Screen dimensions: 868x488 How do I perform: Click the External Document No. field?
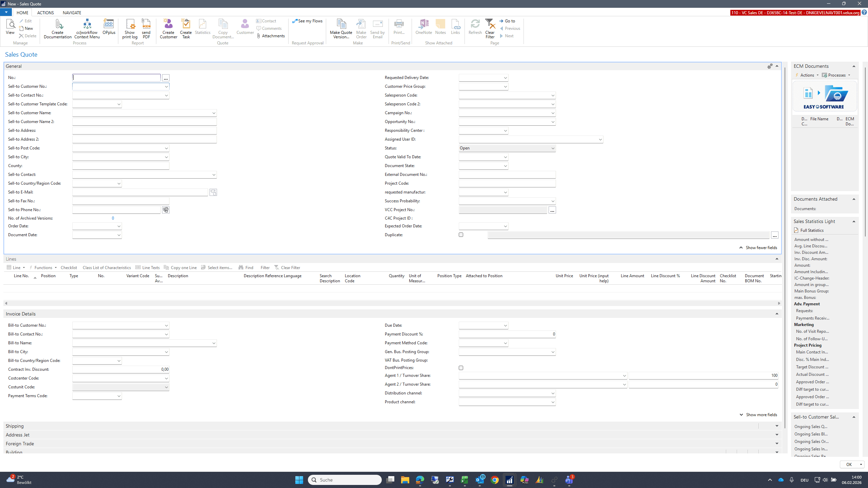click(507, 175)
